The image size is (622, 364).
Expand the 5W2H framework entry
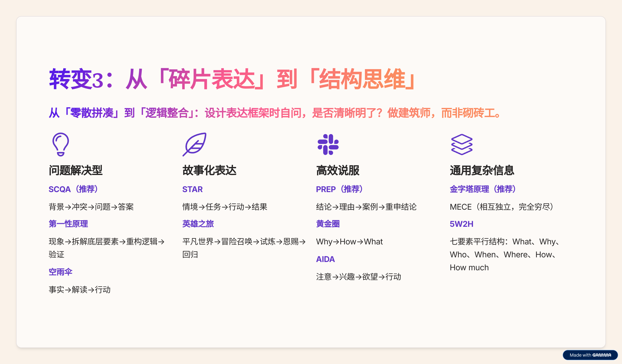click(x=462, y=224)
